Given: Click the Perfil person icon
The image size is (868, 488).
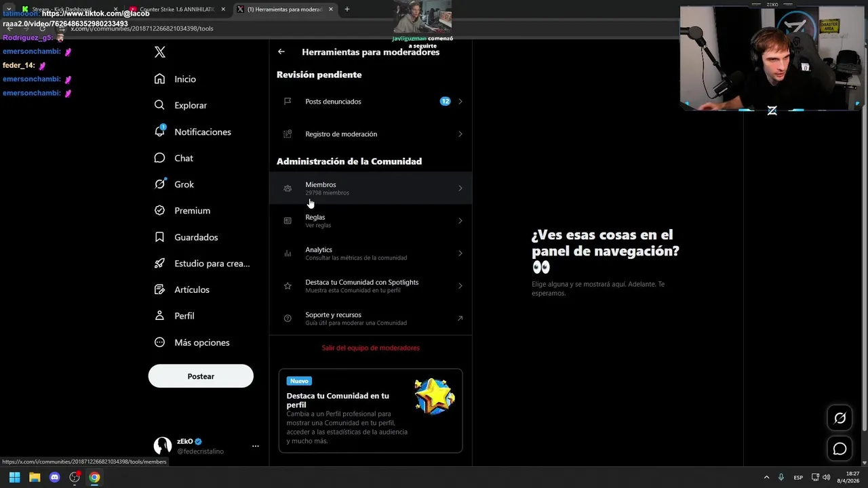Looking at the screenshot, I should coord(159,316).
